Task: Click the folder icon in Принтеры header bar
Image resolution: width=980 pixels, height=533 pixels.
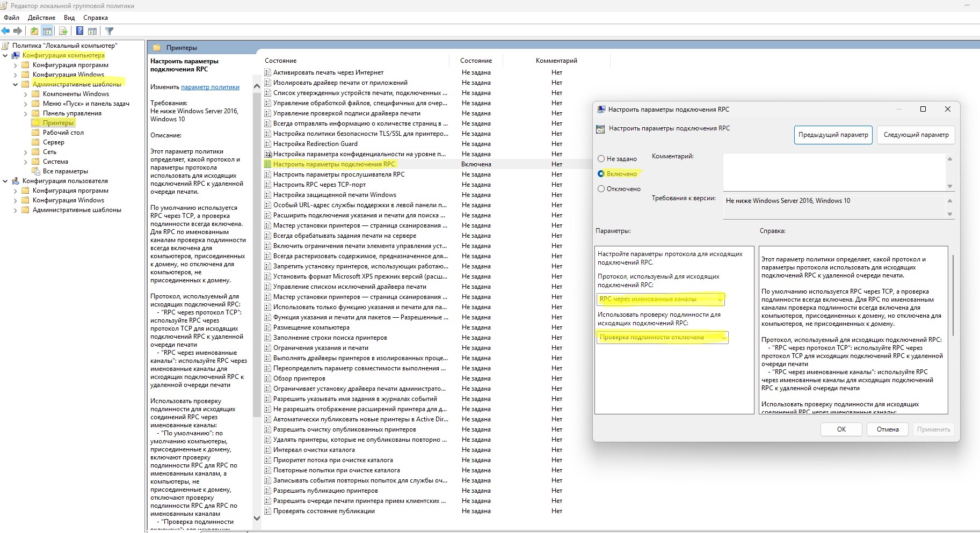Action: 157,48
